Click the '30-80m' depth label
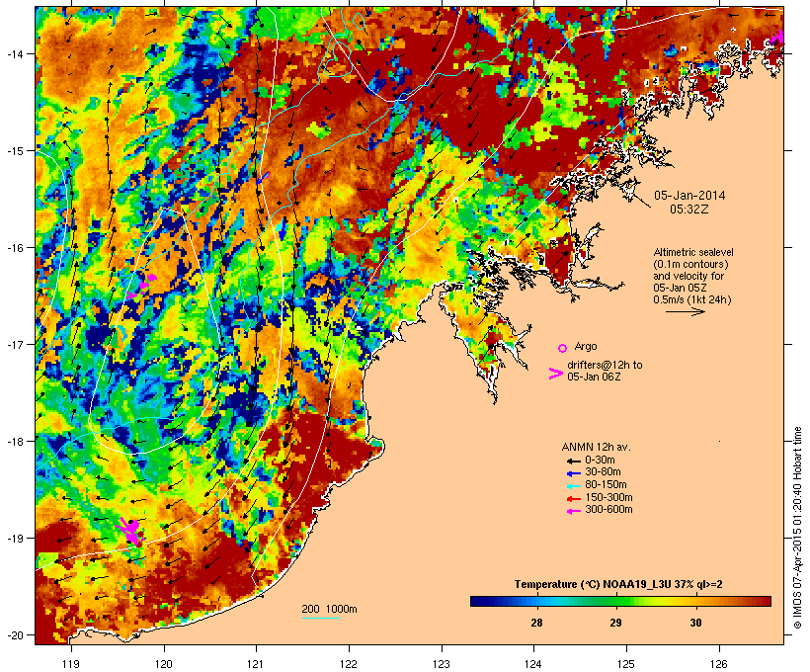 pos(603,472)
